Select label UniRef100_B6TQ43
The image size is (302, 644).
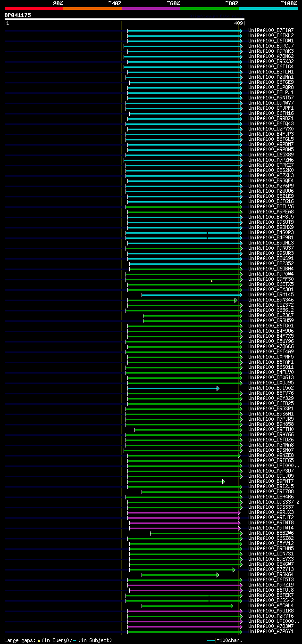tap(271, 123)
